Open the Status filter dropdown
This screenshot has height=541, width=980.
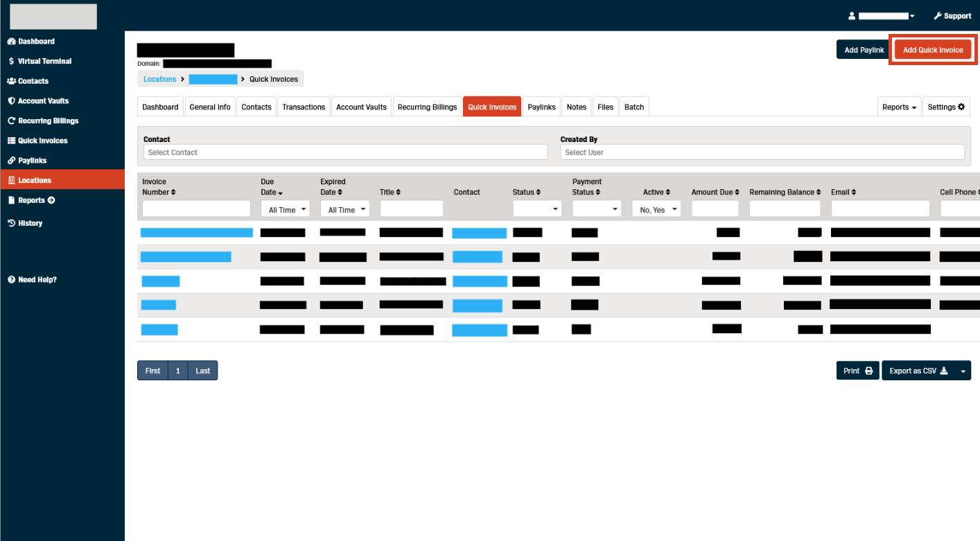(x=537, y=209)
